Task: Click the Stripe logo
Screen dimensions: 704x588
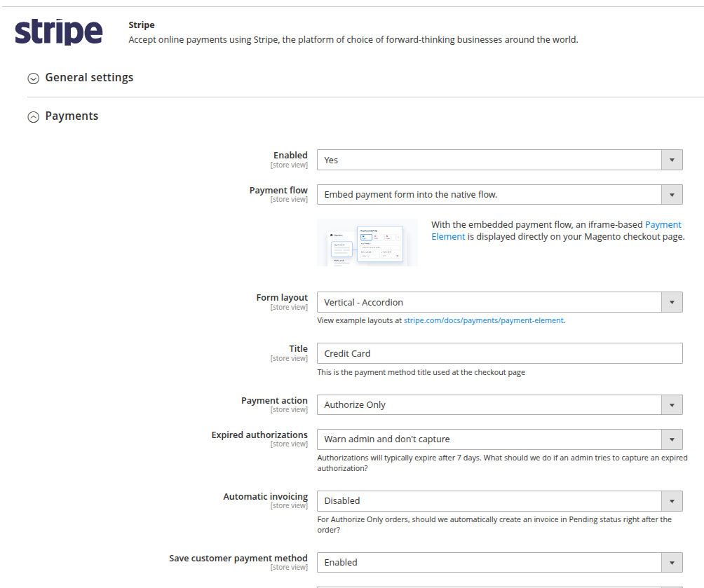Action: tap(58, 32)
